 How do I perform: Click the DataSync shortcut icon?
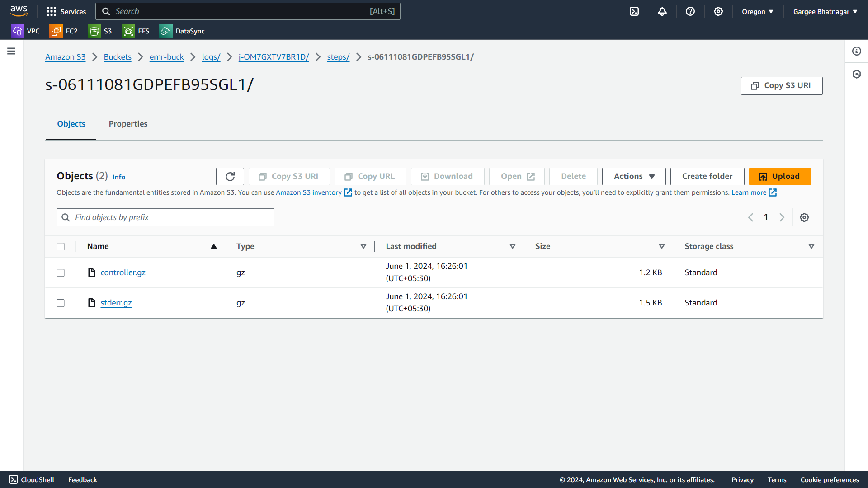(166, 31)
